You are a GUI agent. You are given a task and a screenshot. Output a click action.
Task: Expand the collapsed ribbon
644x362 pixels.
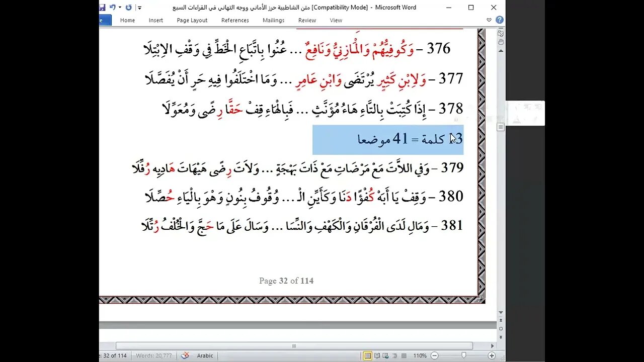click(489, 20)
